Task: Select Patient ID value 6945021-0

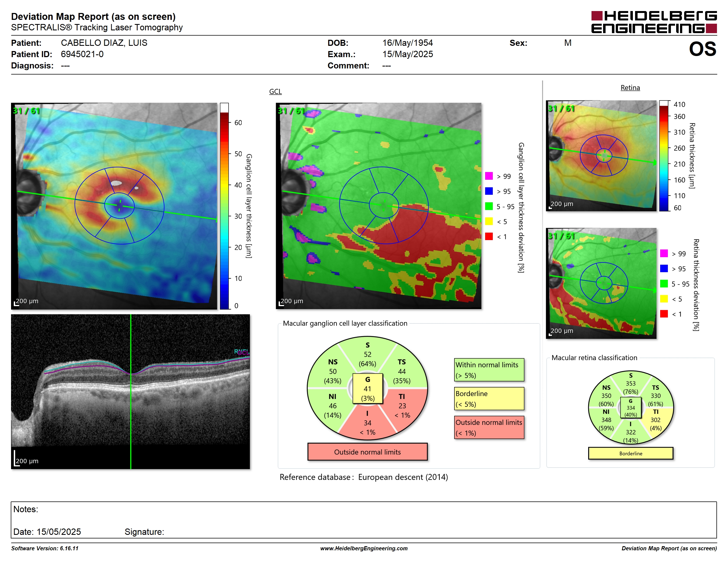Action: pyautogui.click(x=82, y=54)
